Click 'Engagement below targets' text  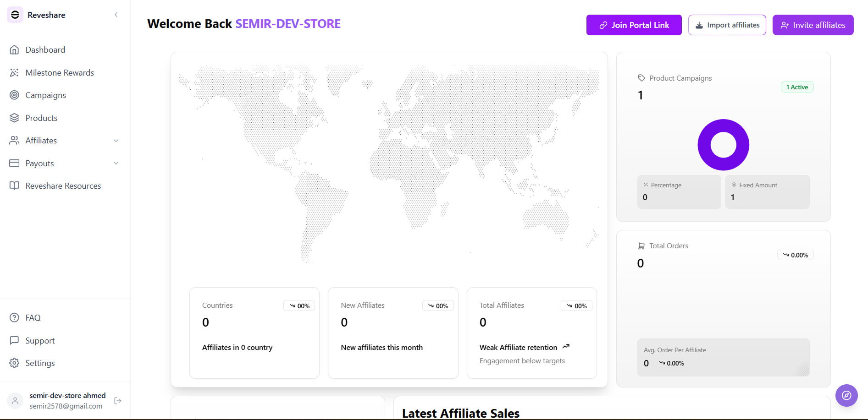point(522,361)
